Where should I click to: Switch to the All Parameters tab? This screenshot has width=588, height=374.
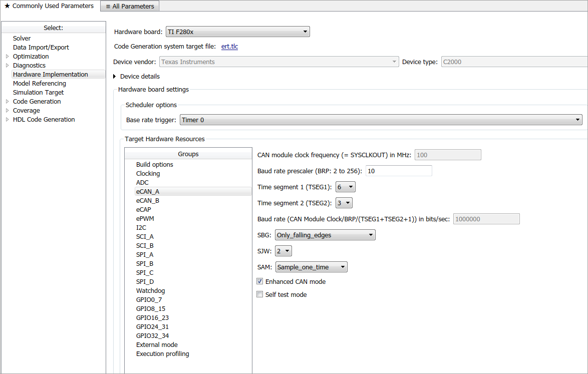tap(130, 6)
